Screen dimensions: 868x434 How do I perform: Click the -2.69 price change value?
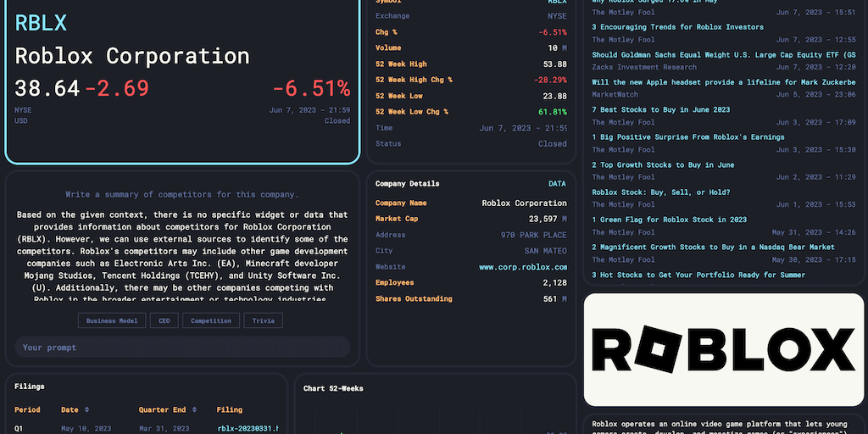coord(117,88)
